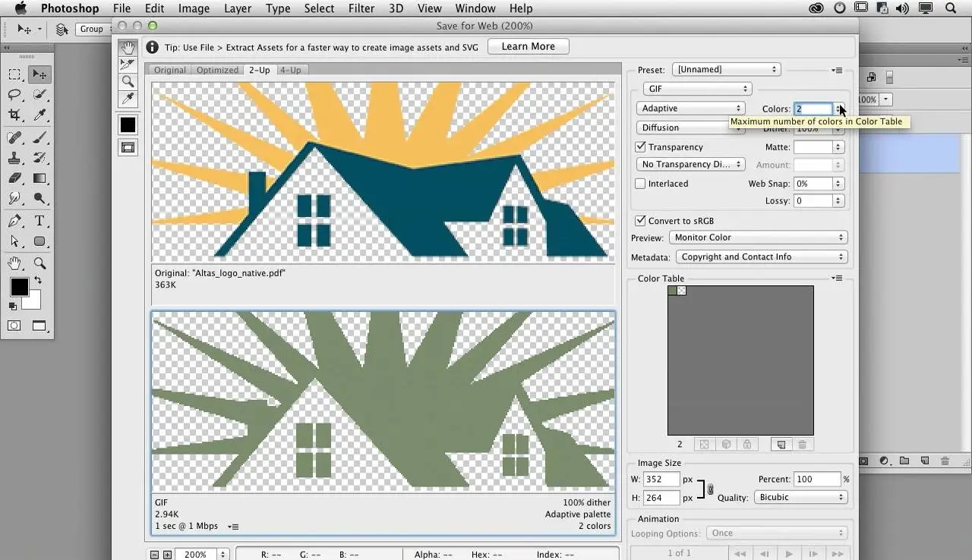Image resolution: width=972 pixels, height=560 pixels.
Task: Uncheck the Transparency checkbox
Action: click(x=640, y=147)
